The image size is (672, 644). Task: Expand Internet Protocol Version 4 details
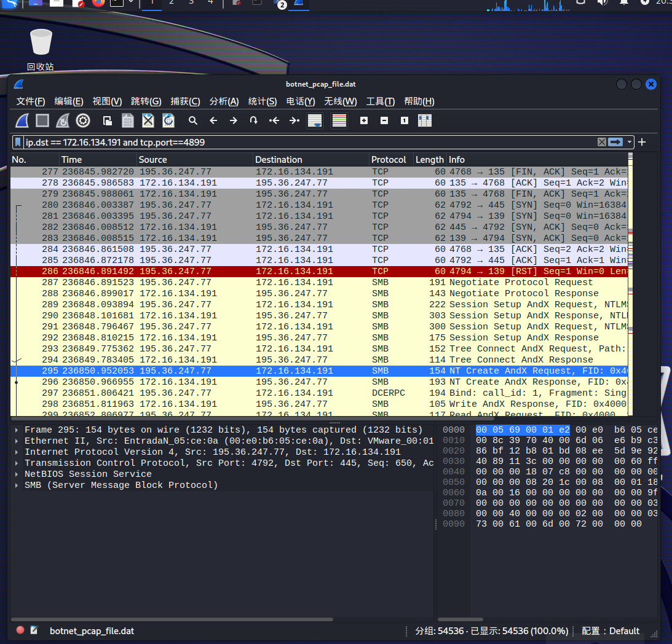(x=16, y=452)
